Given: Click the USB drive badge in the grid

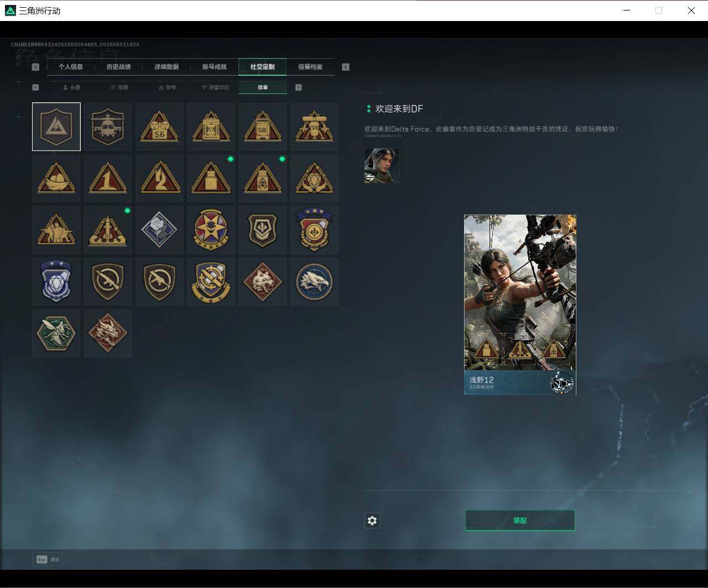Looking at the screenshot, I should coord(211,178).
